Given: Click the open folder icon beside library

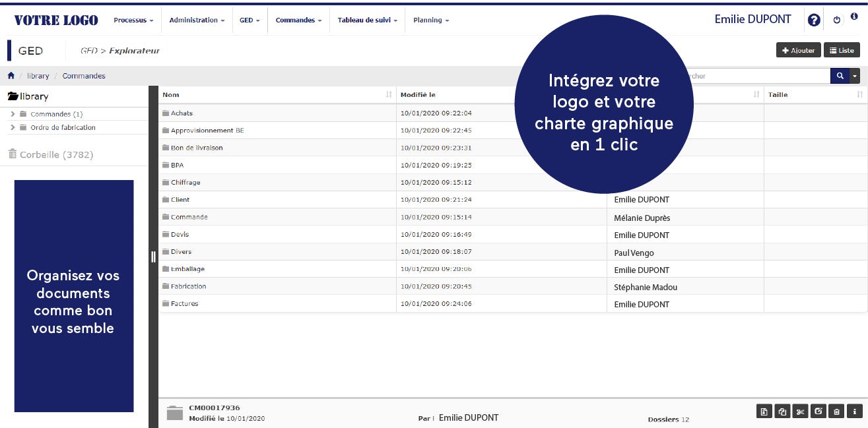Looking at the screenshot, I should [13, 96].
